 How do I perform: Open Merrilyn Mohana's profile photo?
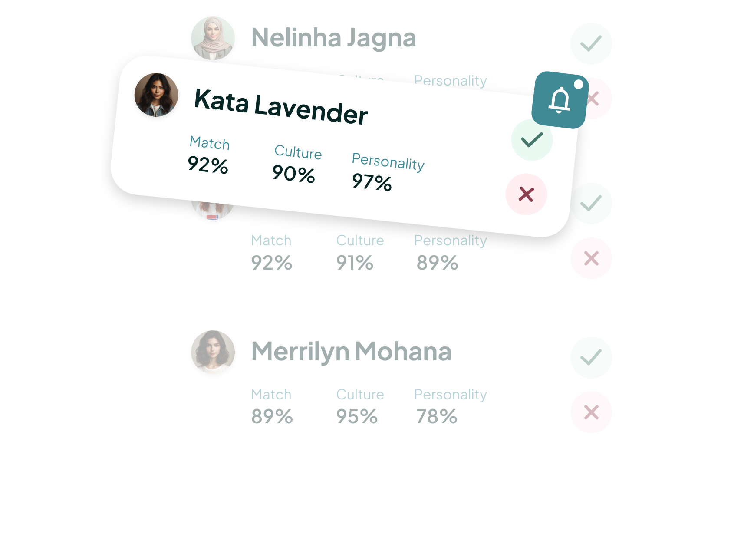213,352
